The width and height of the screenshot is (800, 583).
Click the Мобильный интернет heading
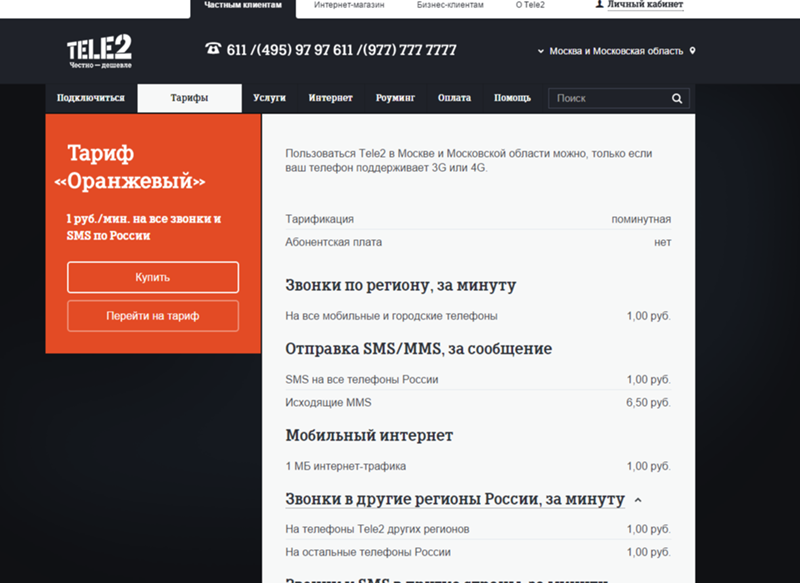pos(369,436)
